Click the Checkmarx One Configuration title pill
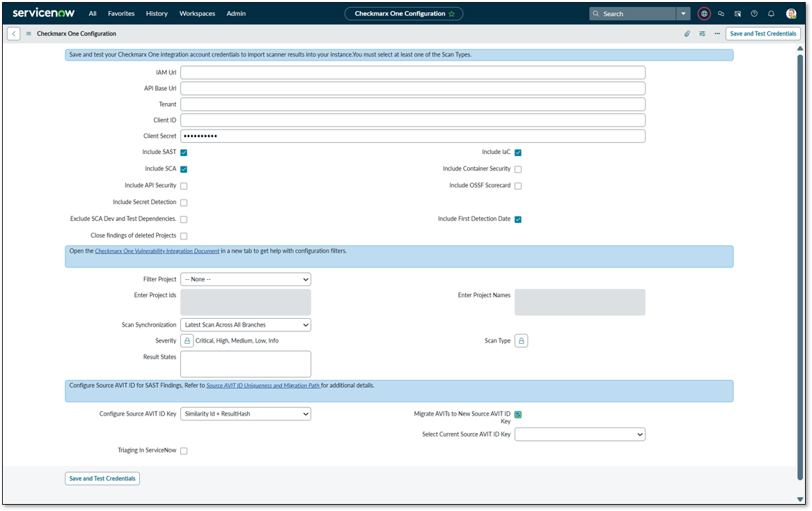This screenshot has height=511, width=812. coord(404,14)
